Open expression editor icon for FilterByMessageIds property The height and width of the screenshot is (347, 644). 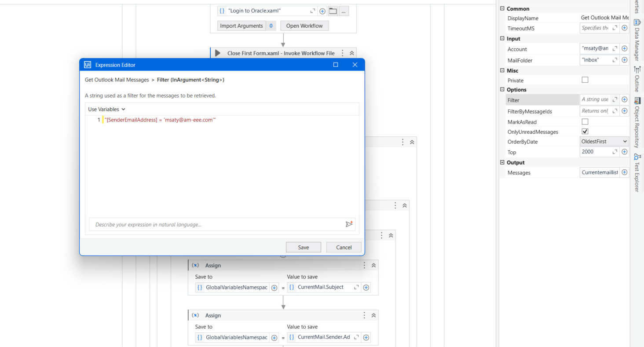615,111
